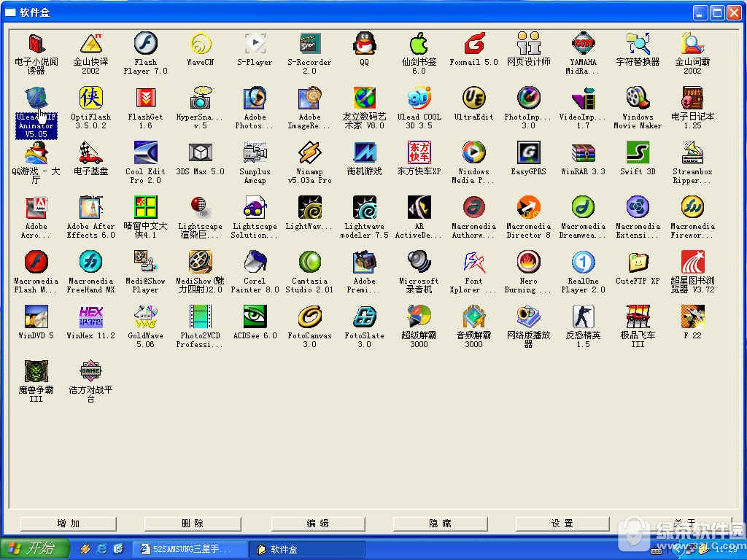747x560 pixels.
Task: Launch the WinDVD 5 icon
Action: [36, 317]
